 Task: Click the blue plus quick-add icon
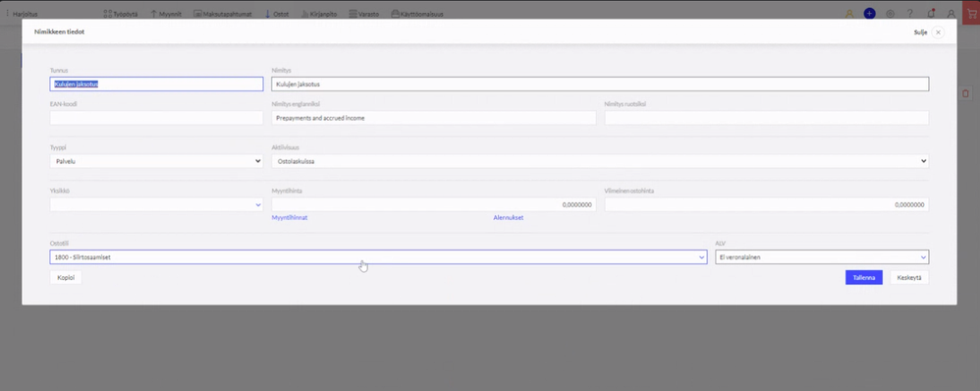(x=869, y=13)
